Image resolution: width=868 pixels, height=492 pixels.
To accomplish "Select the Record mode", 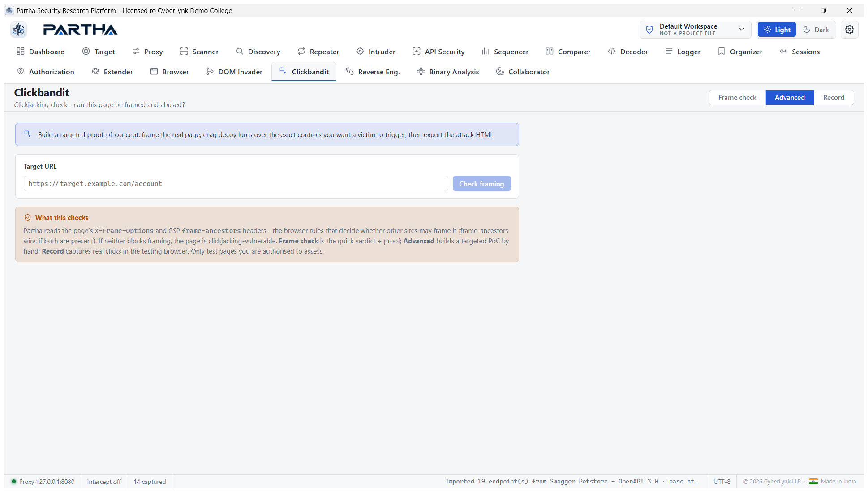I will (x=834, y=97).
